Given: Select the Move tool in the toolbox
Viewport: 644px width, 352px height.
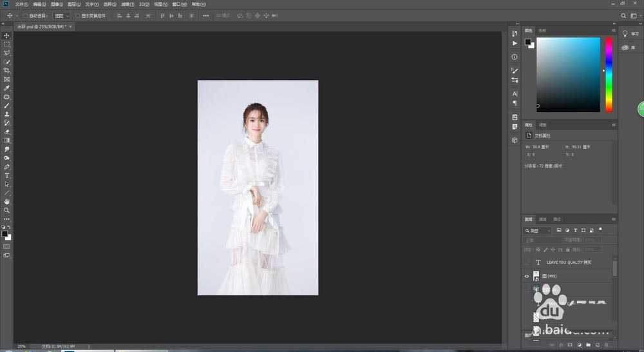Looking at the screenshot, I should [7, 35].
